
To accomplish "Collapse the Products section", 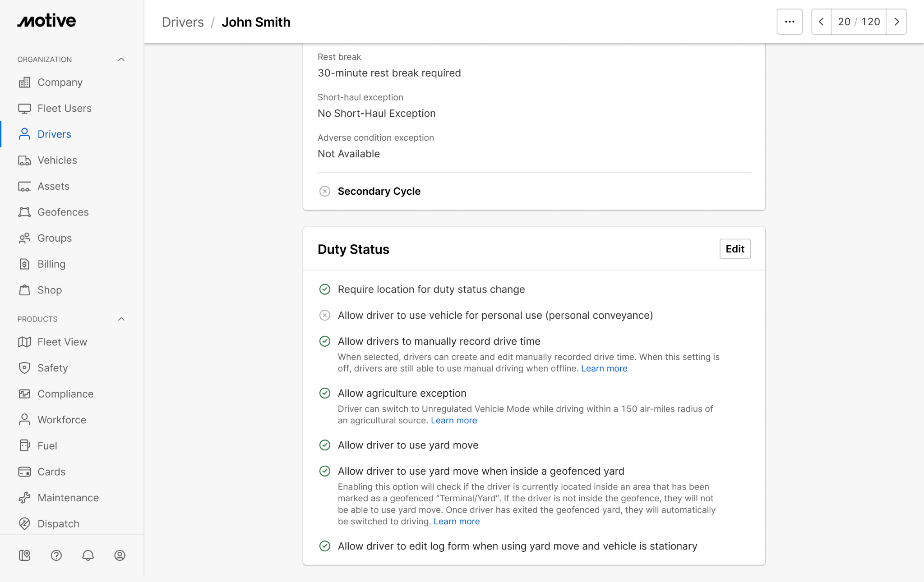I will pos(121,319).
